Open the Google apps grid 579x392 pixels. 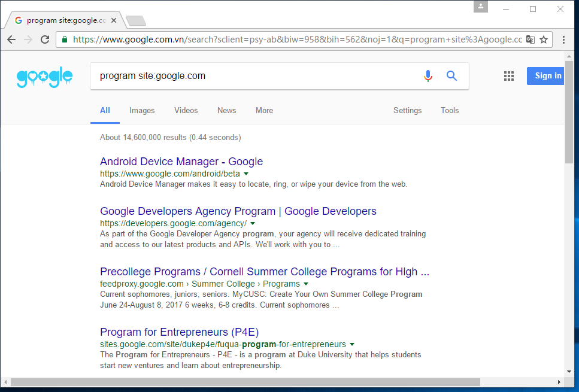(x=509, y=76)
